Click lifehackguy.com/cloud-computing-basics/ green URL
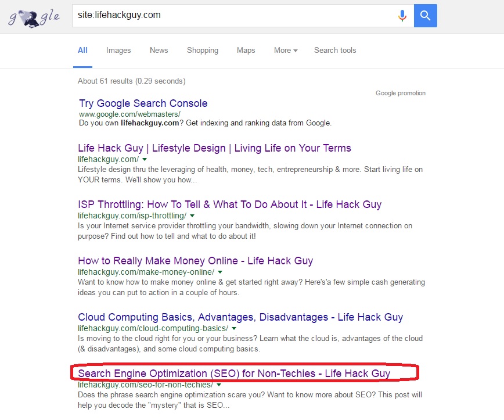The height and width of the screenshot is (420, 504). tap(153, 328)
